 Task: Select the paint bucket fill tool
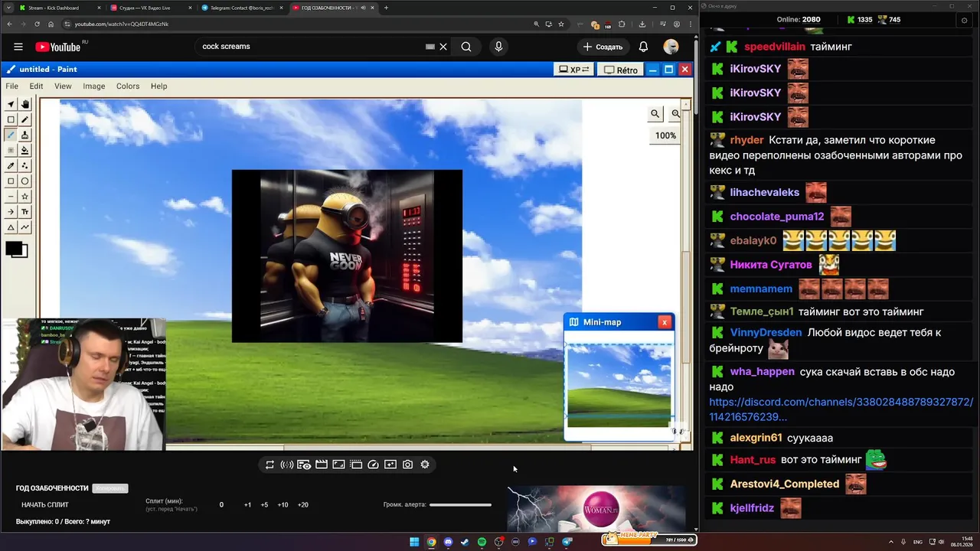click(x=24, y=150)
